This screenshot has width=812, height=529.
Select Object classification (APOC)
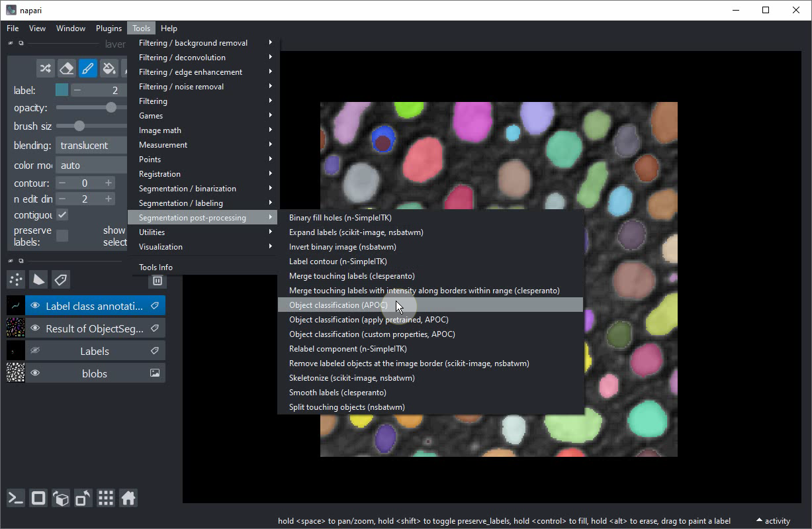point(339,305)
